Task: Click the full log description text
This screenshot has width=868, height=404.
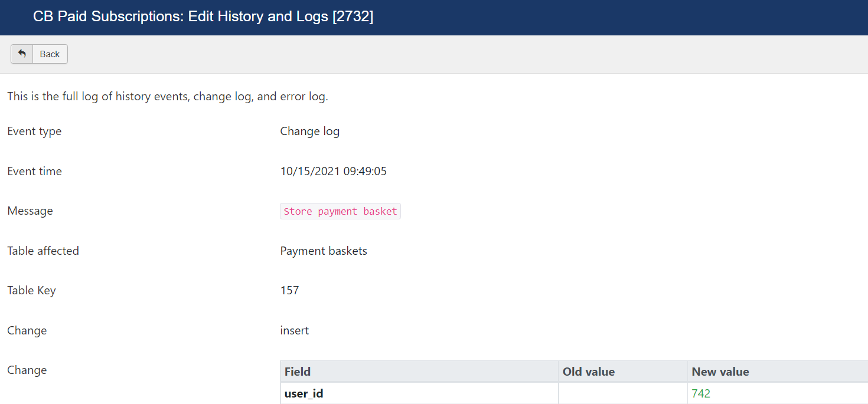Action: (x=168, y=97)
